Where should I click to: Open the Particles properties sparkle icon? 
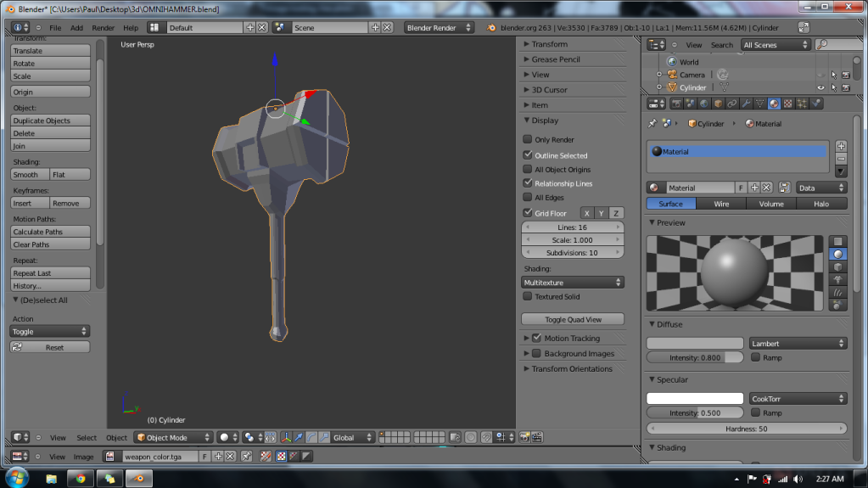[x=802, y=104]
